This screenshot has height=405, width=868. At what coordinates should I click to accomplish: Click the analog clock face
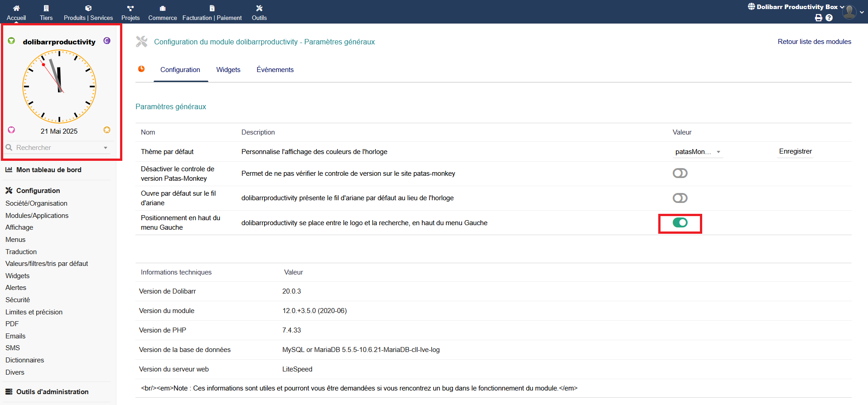59,87
